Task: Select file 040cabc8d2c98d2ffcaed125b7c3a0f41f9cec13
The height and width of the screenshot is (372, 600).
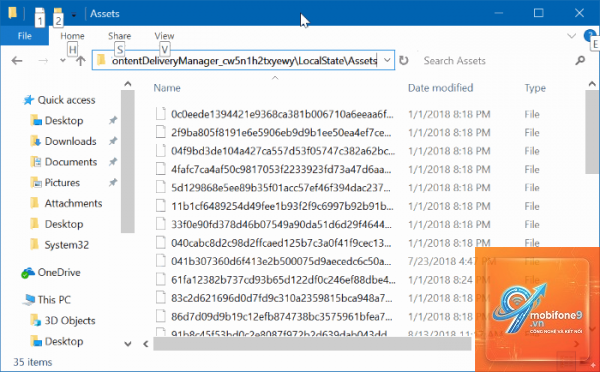Action: [281, 243]
